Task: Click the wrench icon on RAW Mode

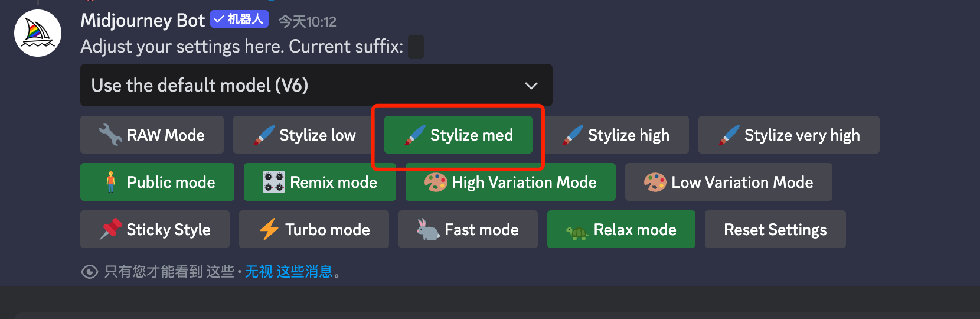Action: [x=110, y=135]
